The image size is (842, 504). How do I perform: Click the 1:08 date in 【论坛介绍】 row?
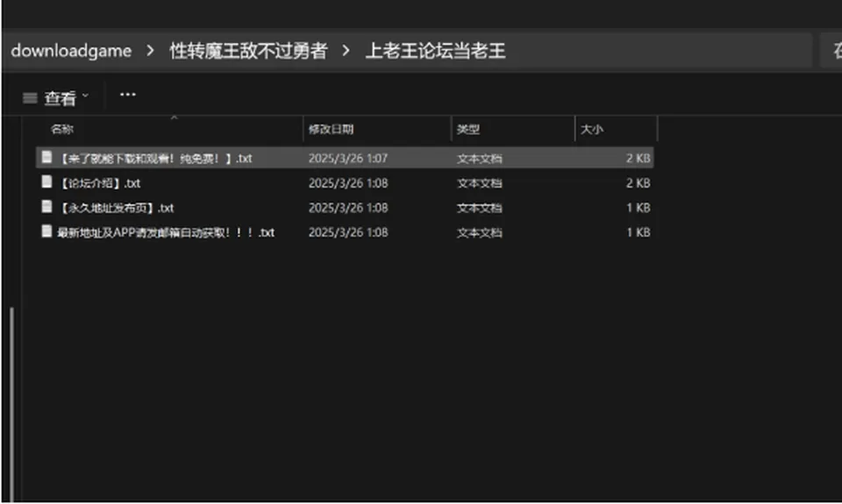pyautogui.click(x=348, y=183)
